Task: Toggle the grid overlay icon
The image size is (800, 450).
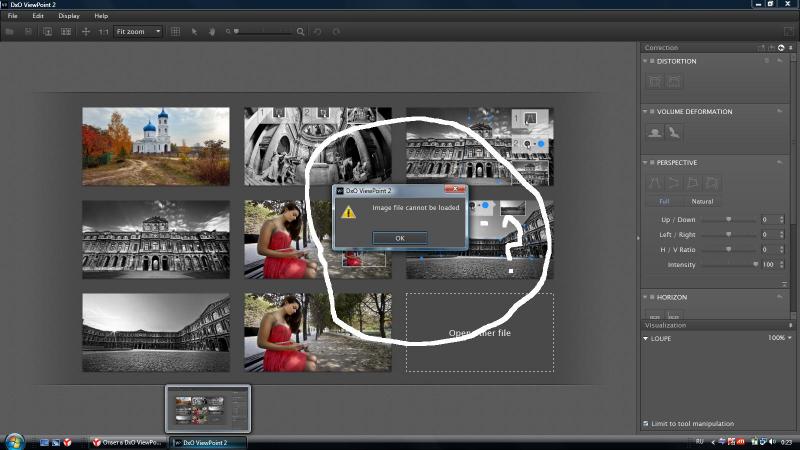Action: click(x=176, y=32)
